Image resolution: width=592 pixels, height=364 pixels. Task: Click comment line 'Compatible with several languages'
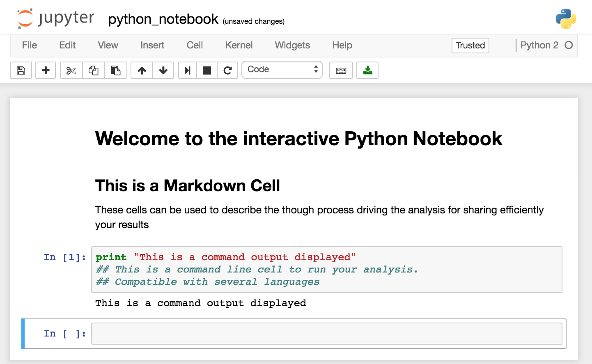[208, 282]
